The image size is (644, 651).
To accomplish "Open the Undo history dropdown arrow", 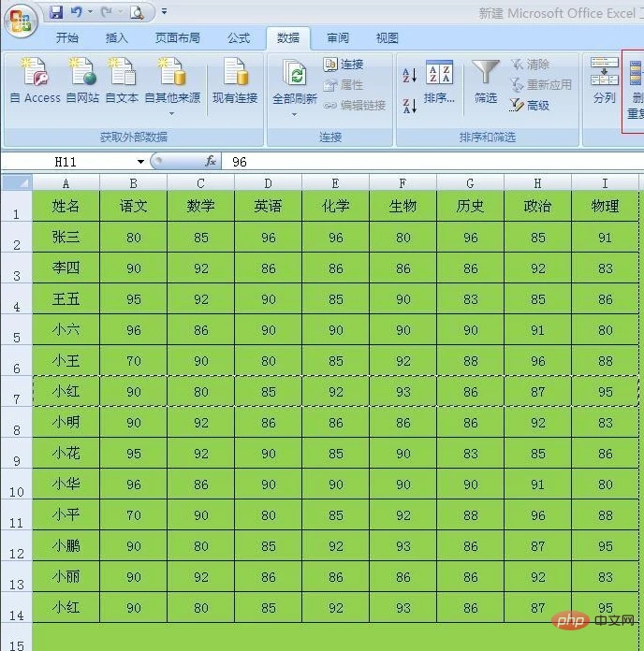I will pyautogui.click(x=91, y=13).
